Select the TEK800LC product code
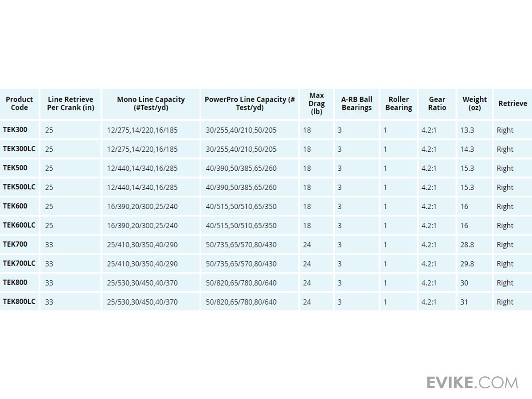This screenshot has width=532, height=399. tap(19, 301)
